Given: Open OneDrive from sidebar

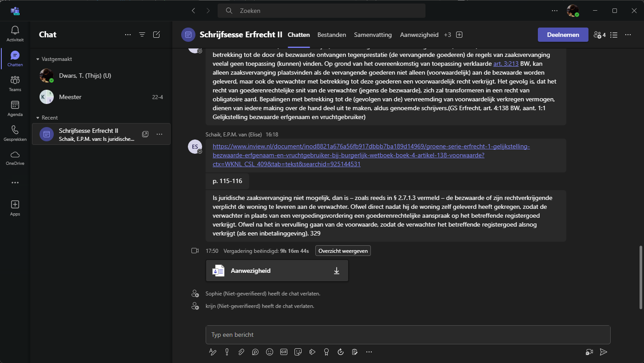Looking at the screenshot, I should point(15,157).
